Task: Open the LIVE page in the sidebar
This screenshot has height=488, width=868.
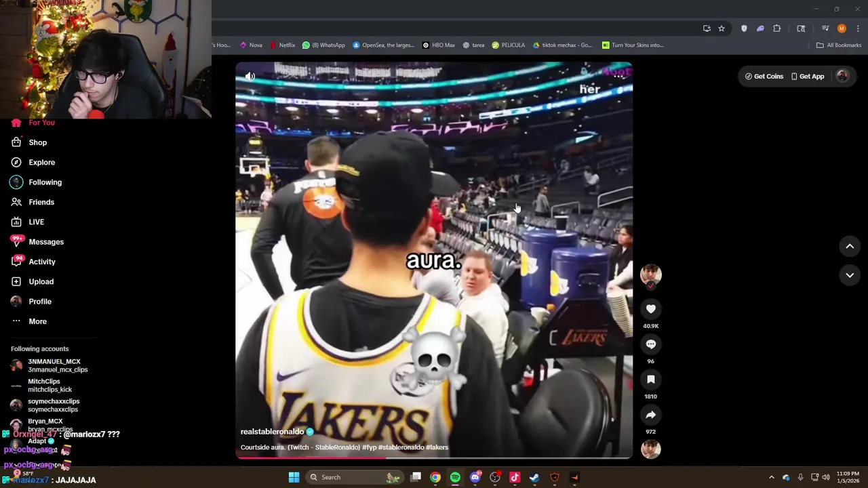Action: pyautogui.click(x=27, y=222)
